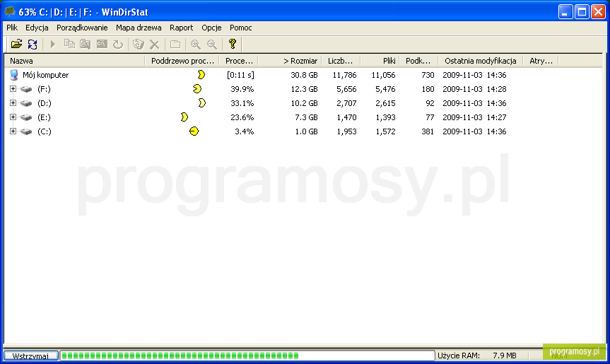Open the Pomoc menu

point(241,28)
